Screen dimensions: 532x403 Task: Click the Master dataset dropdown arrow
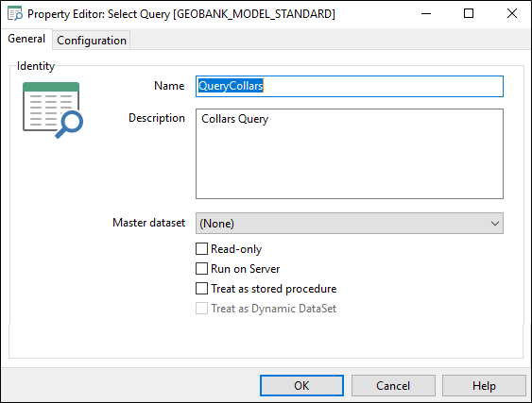point(495,224)
